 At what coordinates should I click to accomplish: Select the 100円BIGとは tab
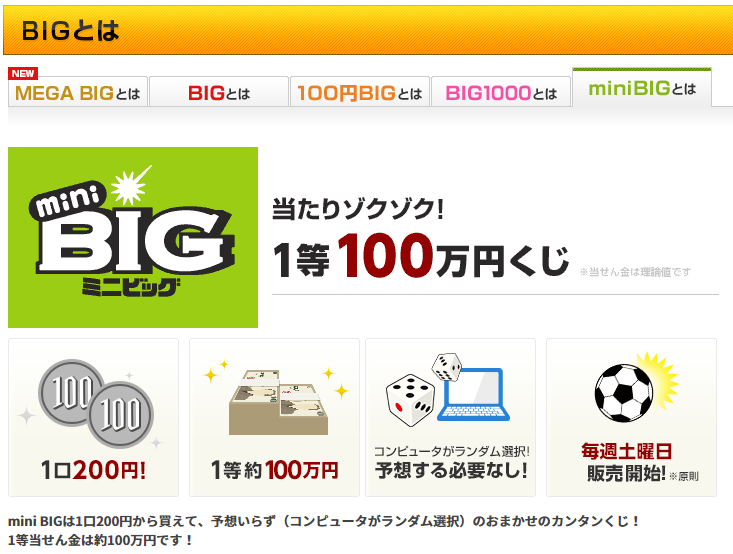359,92
